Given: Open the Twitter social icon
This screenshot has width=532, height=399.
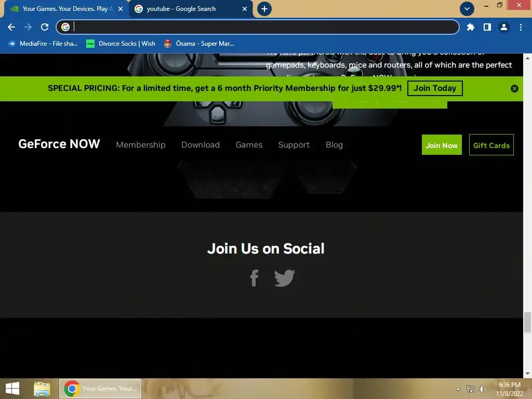Looking at the screenshot, I should coord(284,278).
